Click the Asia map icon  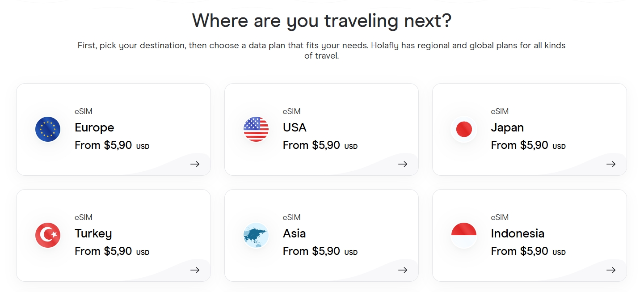pos(256,235)
